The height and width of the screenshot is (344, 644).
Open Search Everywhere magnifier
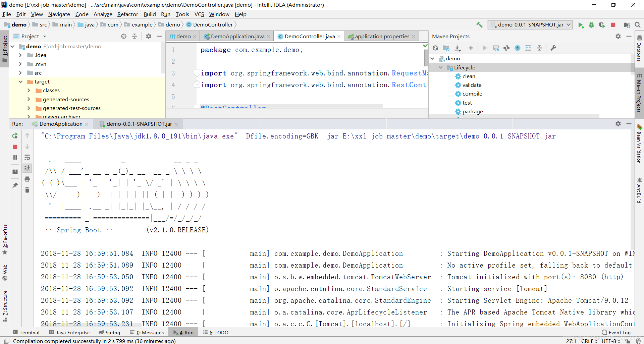[x=638, y=25]
